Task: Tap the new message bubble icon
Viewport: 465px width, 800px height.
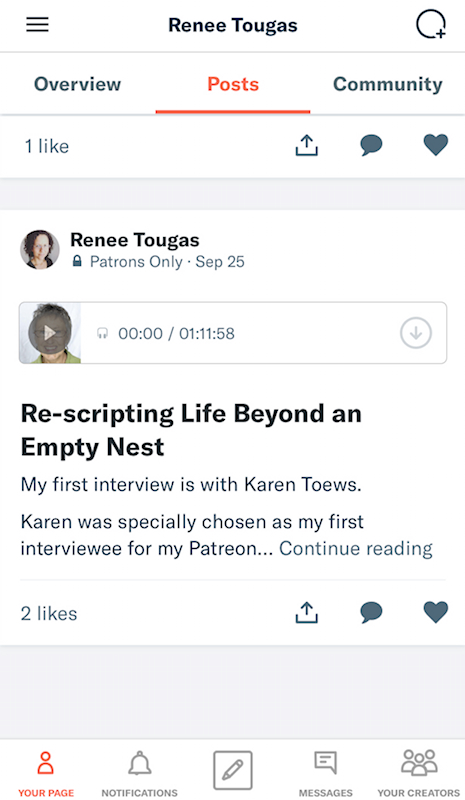Action: coord(431,24)
